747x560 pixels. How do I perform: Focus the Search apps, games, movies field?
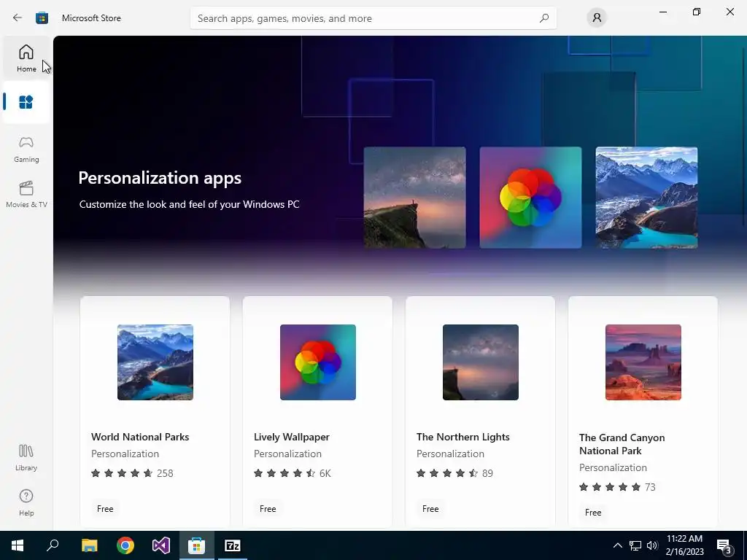click(373, 18)
